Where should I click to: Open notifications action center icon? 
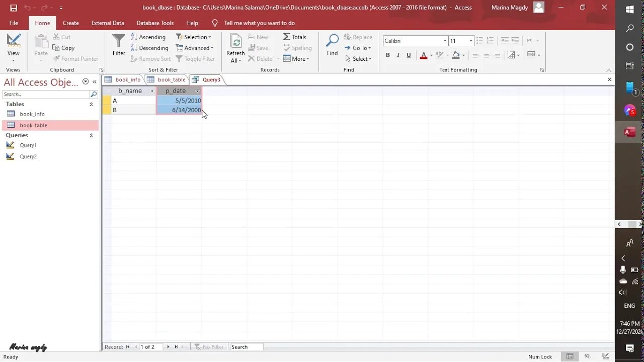click(x=629, y=348)
